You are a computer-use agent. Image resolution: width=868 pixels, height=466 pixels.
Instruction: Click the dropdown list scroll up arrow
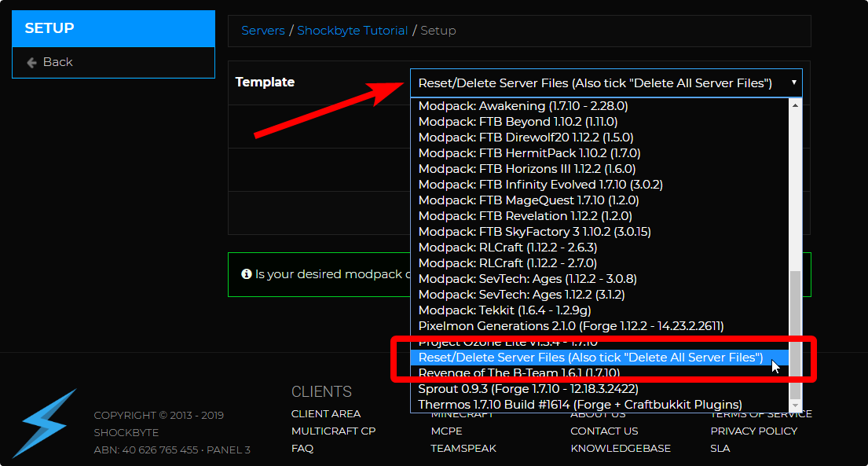[x=795, y=105]
